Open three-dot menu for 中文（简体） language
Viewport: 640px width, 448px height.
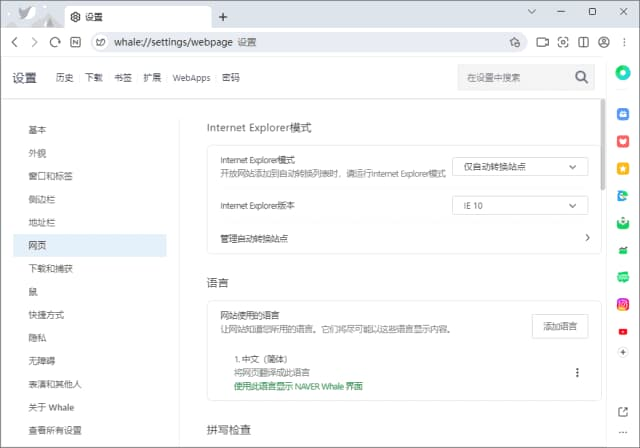577,372
